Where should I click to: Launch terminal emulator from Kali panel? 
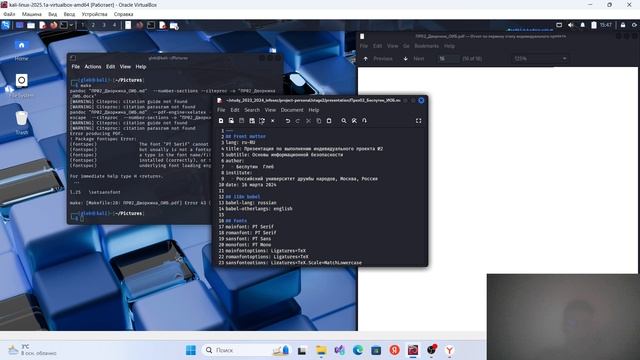coord(64,25)
